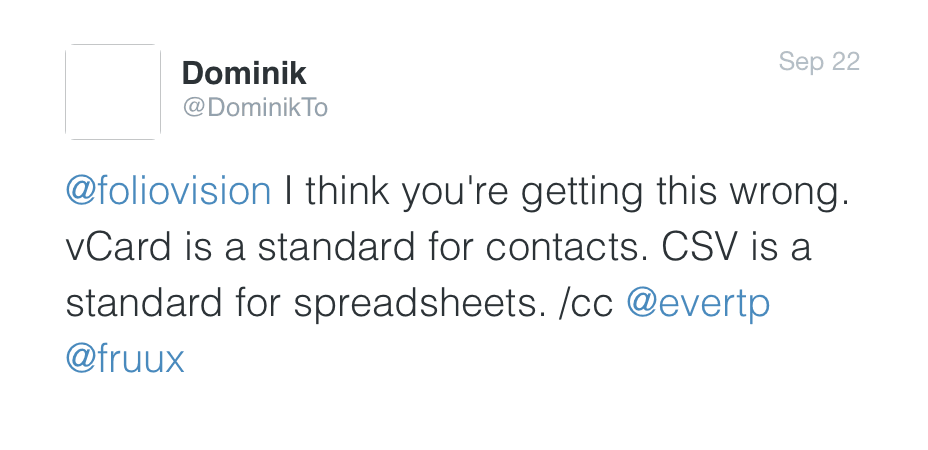Image resolution: width=928 pixels, height=450 pixels.
Task: Follow the @evertp mention link
Action: coord(698,304)
